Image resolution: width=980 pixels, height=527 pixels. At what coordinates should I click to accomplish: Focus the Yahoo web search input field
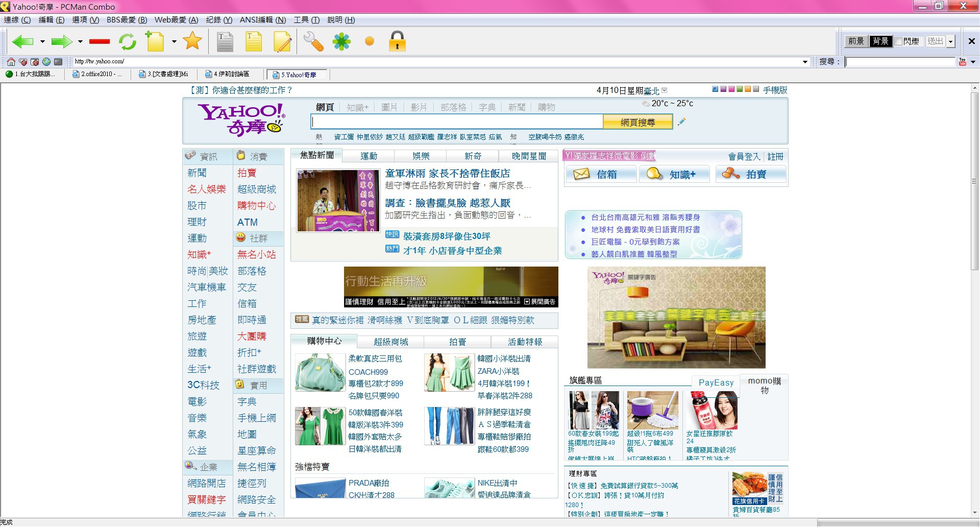click(457, 122)
